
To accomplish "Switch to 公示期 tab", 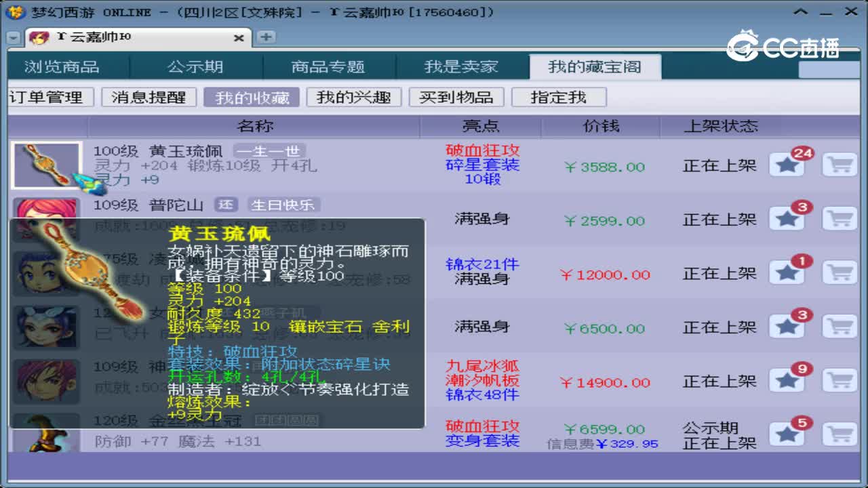I will [x=195, y=66].
